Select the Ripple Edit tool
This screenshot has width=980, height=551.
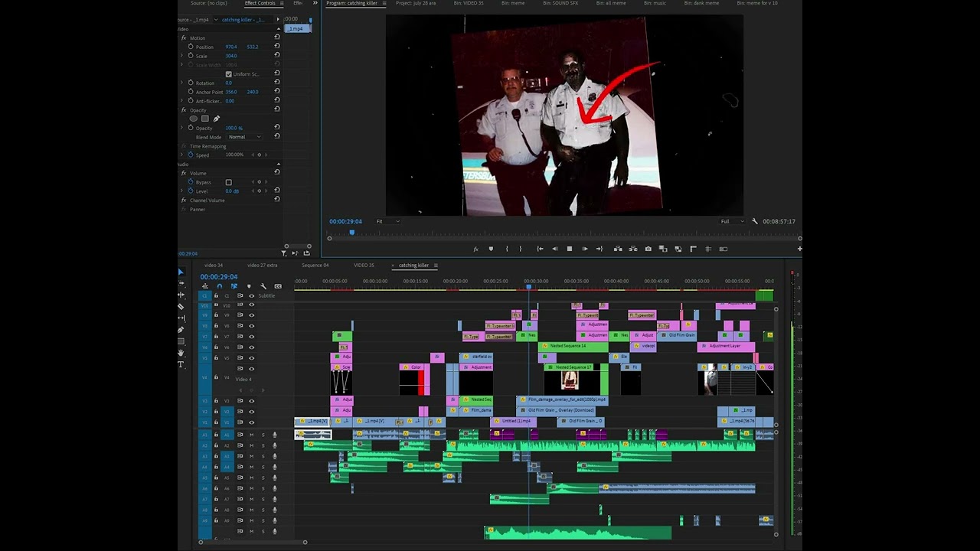(x=181, y=295)
